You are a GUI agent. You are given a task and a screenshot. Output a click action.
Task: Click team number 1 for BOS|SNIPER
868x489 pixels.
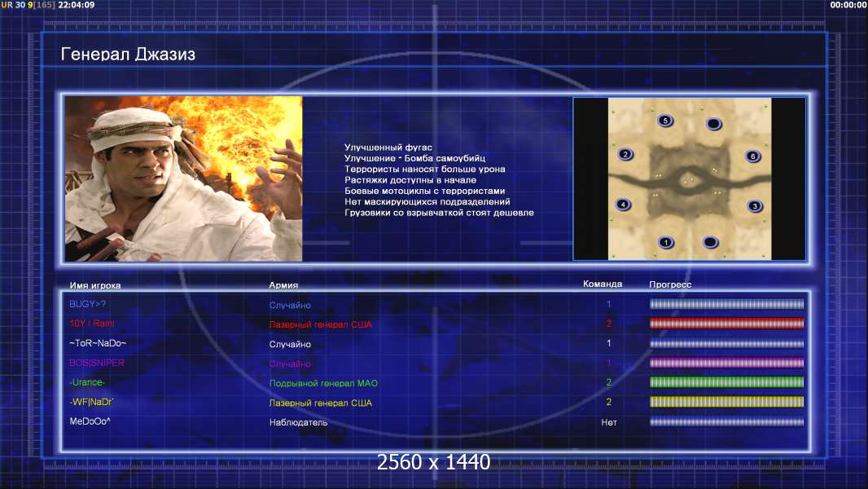[608, 363]
